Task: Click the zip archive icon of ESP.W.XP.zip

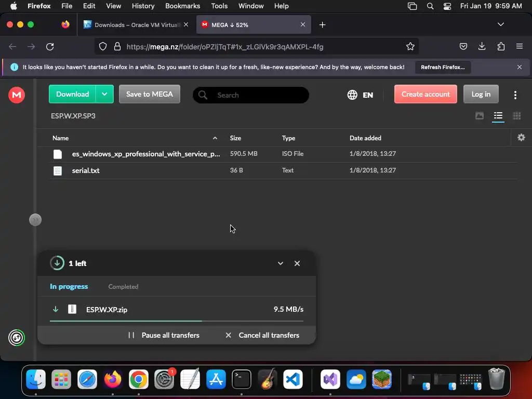Action: click(72, 309)
